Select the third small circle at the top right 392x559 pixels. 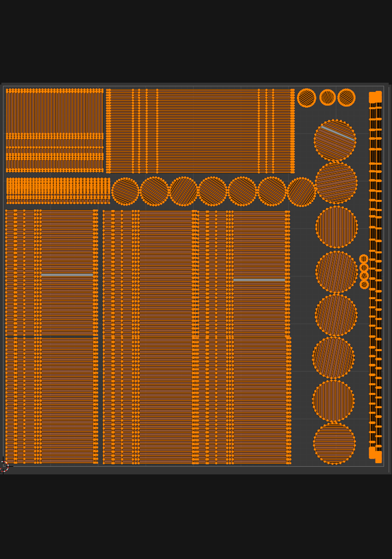(346, 97)
